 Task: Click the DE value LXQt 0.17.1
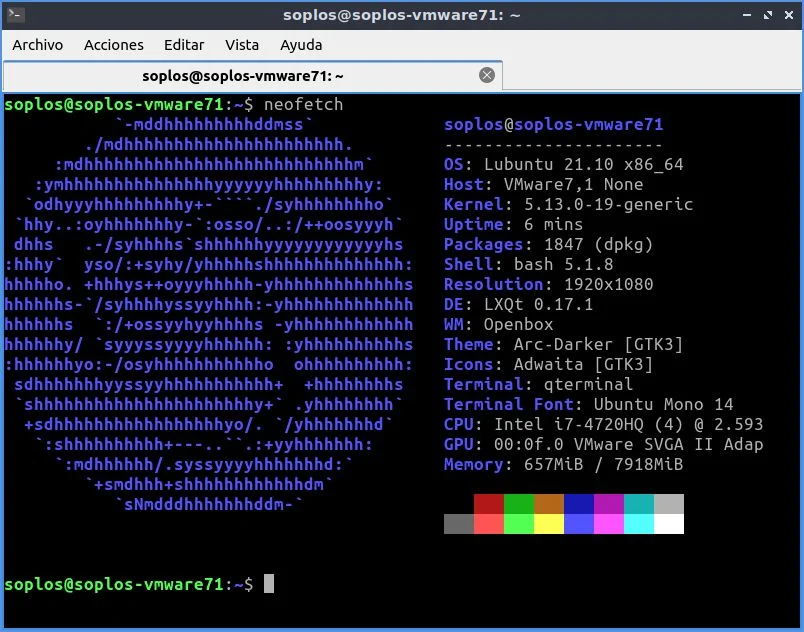[x=538, y=304]
